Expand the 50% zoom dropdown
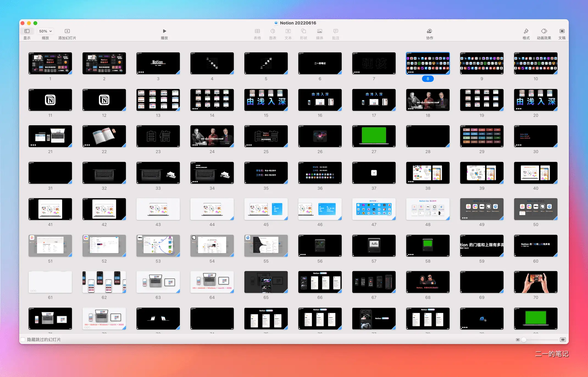Viewport: 588px width, 377px height. [x=45, y=31]
